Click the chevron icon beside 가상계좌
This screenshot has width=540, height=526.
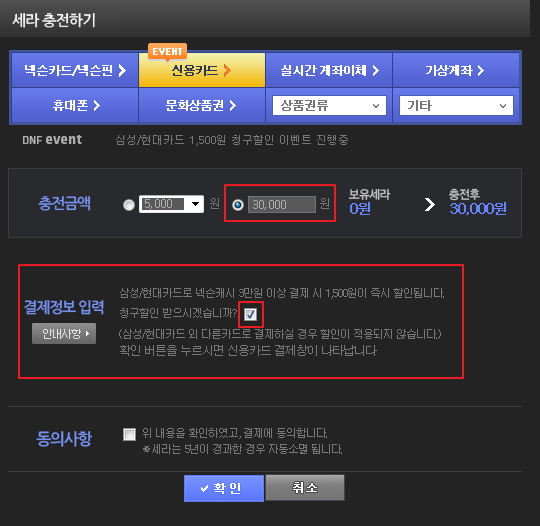tap(480, 71)
